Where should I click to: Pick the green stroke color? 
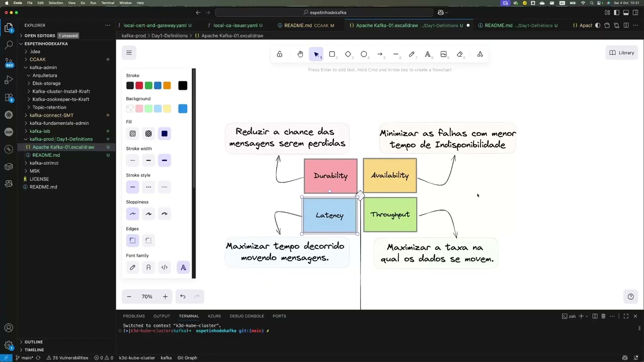(148, 85)
